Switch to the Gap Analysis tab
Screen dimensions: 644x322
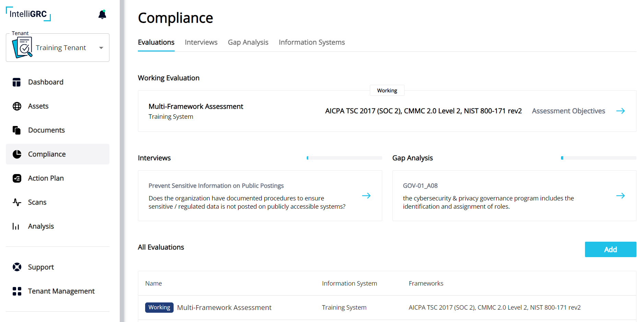click(x=248, y=42)
